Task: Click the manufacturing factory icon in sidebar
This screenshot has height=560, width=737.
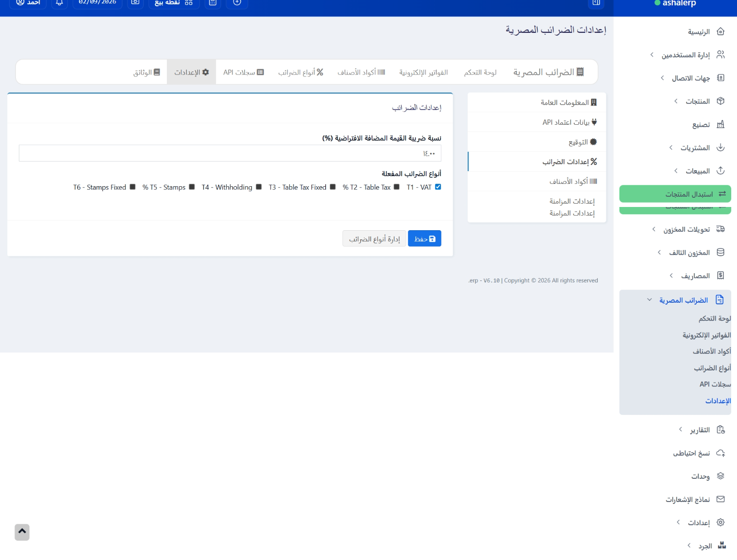Action: [720, 124]
